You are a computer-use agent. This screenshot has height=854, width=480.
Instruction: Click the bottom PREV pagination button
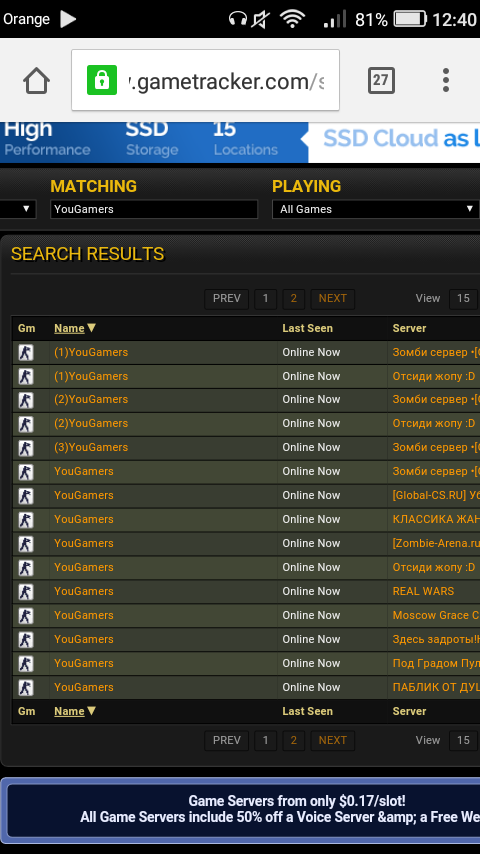coord(227,740)
